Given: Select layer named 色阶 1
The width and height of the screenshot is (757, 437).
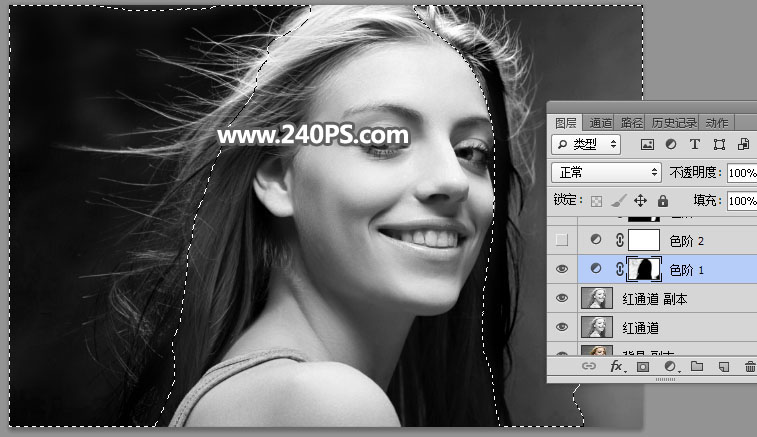Looking at the screenshot, I should pos(687,269).
